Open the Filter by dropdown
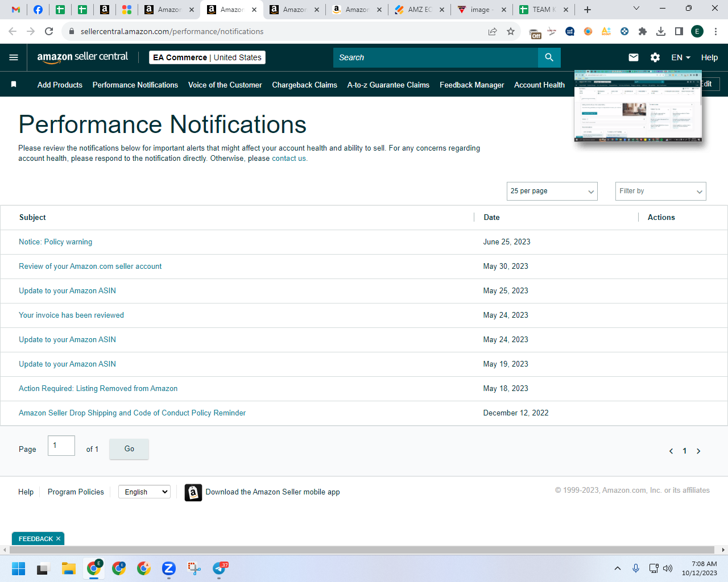Screen dimensions: 728x582 point(661,191)
